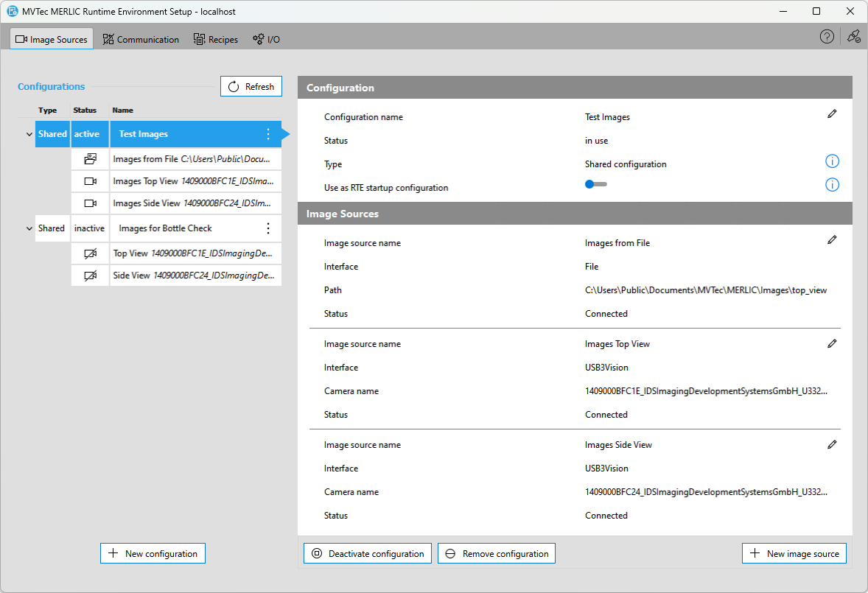868x593 pixels.
Task: Show info for RTE startup configuration
Action: 832,185
